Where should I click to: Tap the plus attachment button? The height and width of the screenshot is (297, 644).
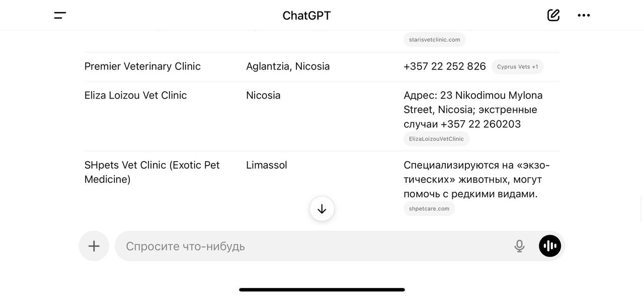94,246
